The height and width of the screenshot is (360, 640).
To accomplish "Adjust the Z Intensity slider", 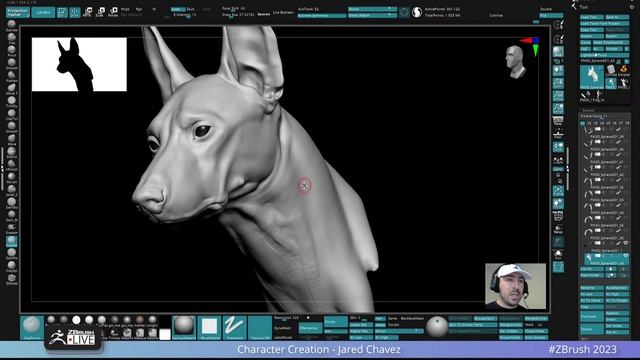I will [185, 15].
